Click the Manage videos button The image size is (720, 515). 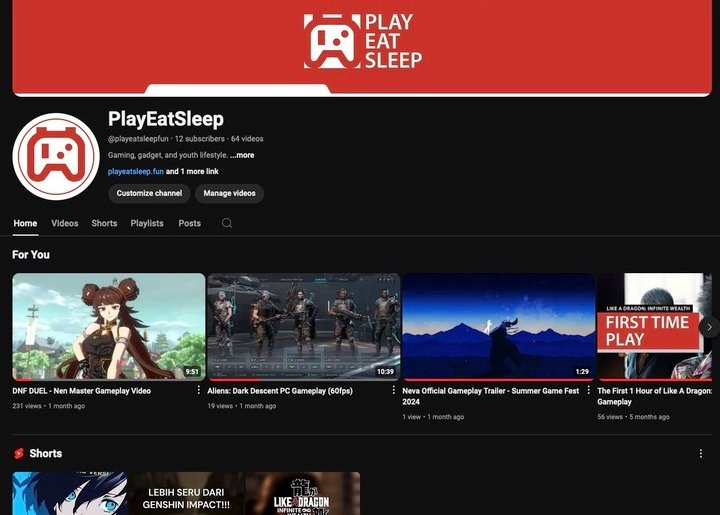pyautogui.click(x=230, y=193)
